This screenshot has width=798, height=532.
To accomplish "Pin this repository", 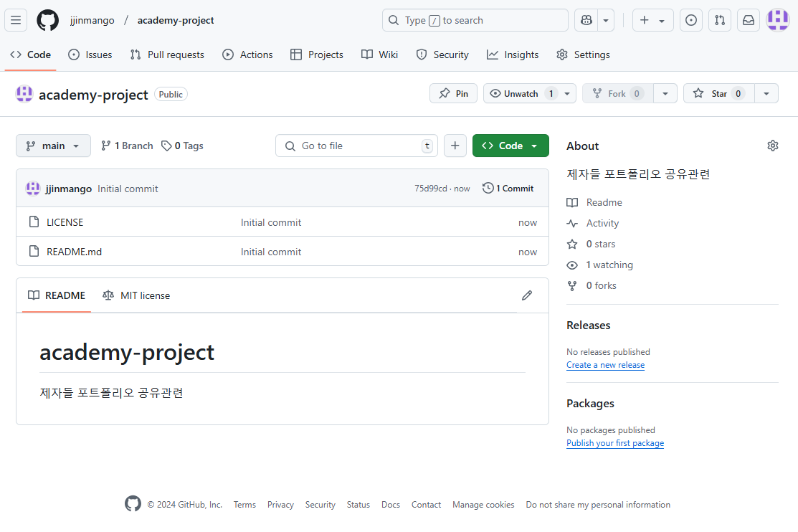I will point(453,94).
